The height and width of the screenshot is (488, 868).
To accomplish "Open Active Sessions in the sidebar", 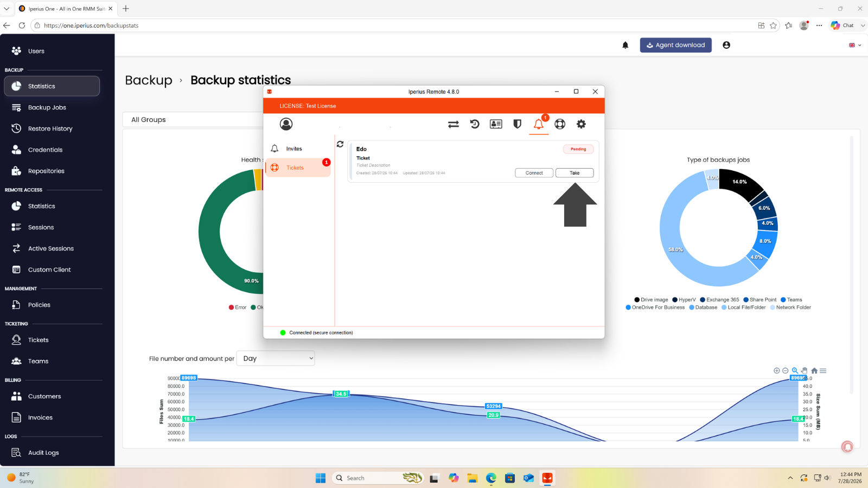I will click(52, 248).
